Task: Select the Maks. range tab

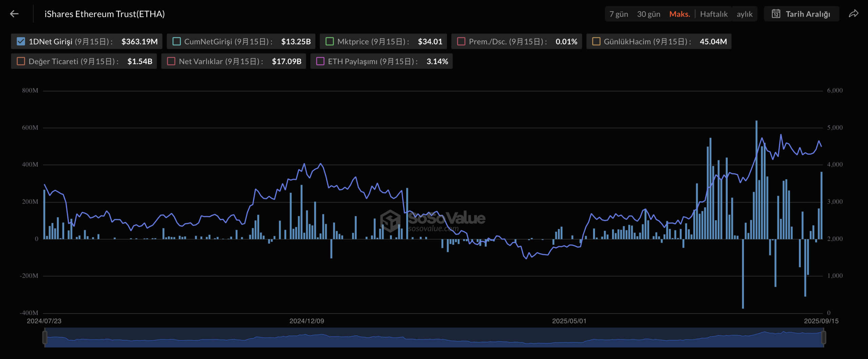Action: point(679,14)
